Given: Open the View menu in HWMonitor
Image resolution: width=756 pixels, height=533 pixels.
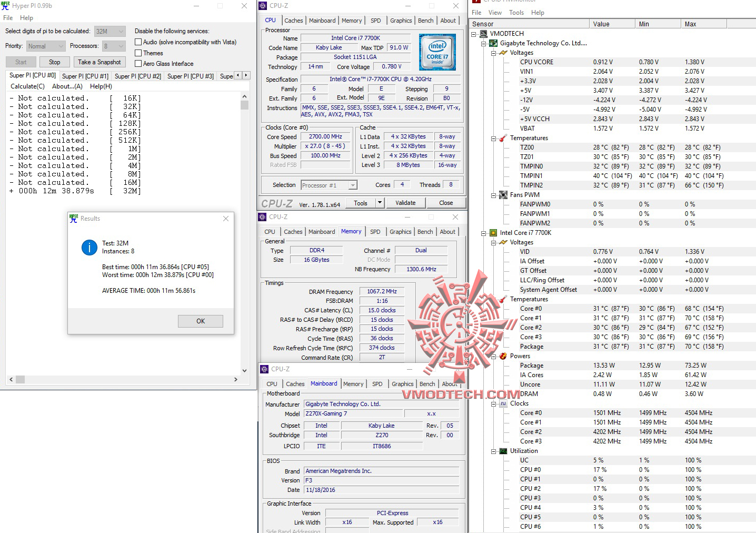Looking at the screenshot, I should [494, 12].
